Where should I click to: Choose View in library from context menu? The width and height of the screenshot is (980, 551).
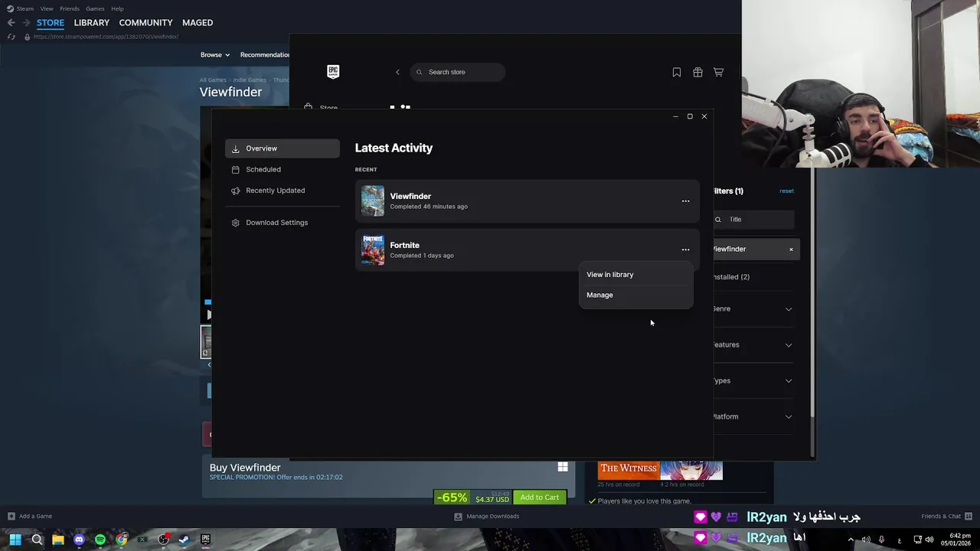[635, 275]
